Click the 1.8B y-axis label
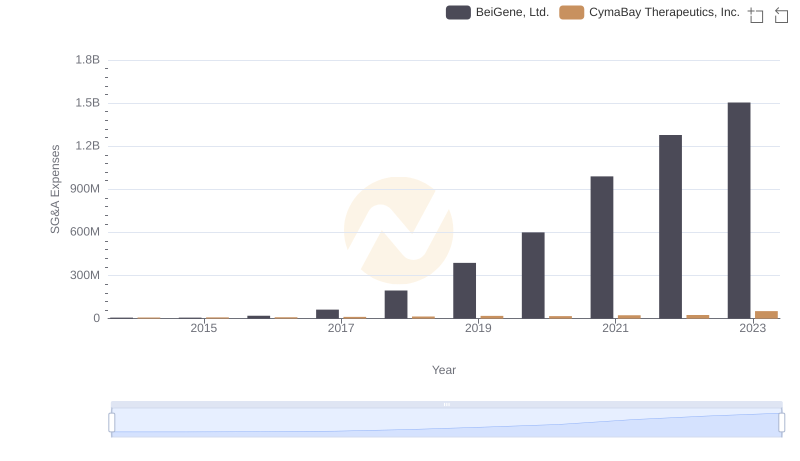 pos(88,60)
